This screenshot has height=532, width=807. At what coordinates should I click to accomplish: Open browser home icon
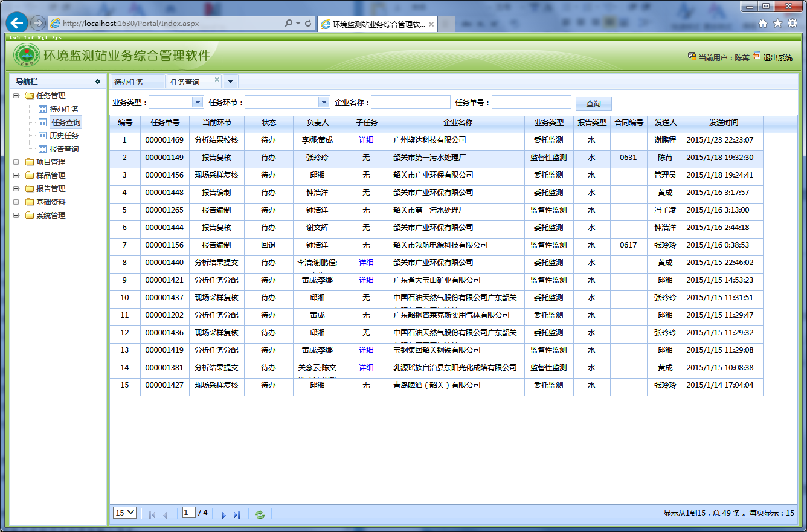point(763,23)
